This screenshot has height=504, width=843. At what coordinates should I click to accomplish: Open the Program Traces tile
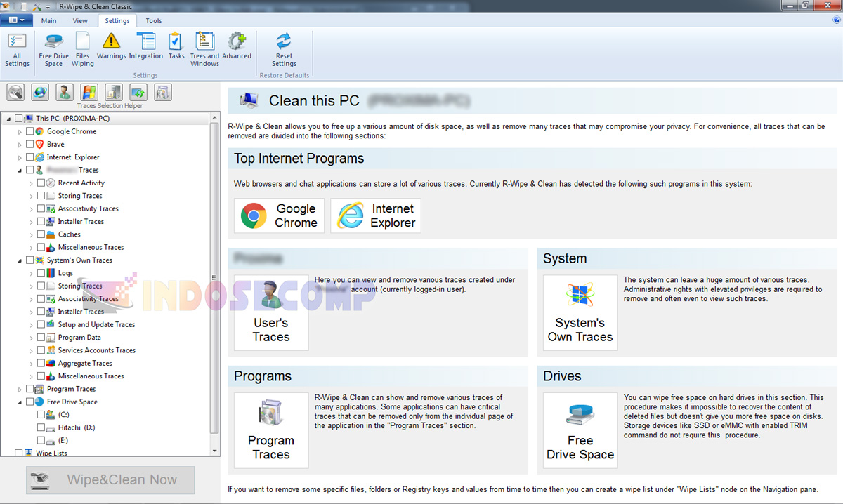(271, 430)
